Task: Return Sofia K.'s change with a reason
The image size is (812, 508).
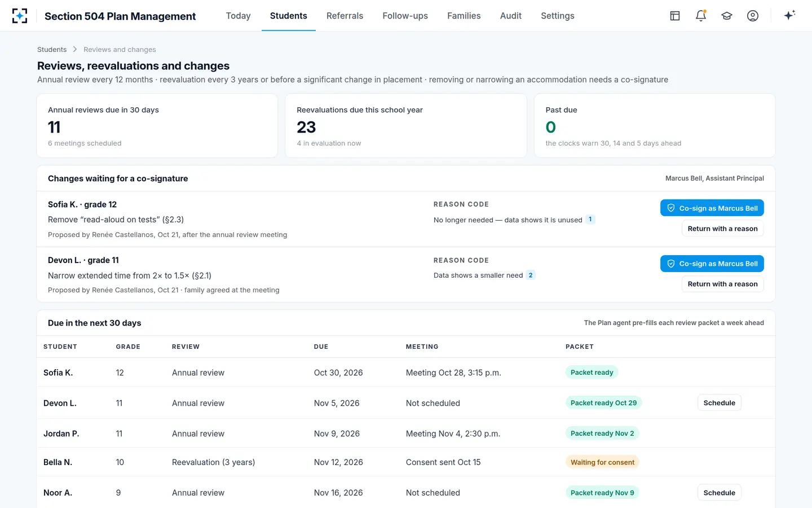Action: pos(722,229)
